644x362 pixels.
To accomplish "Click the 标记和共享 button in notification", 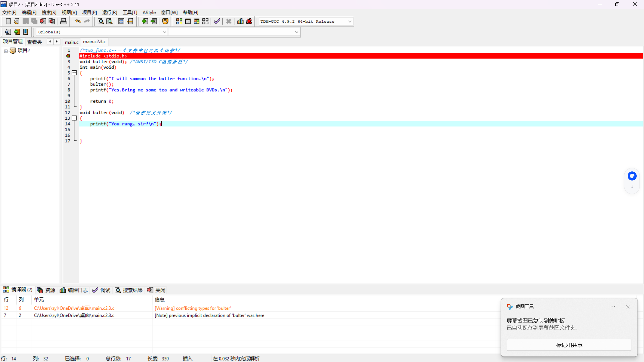I will (569, 345).
